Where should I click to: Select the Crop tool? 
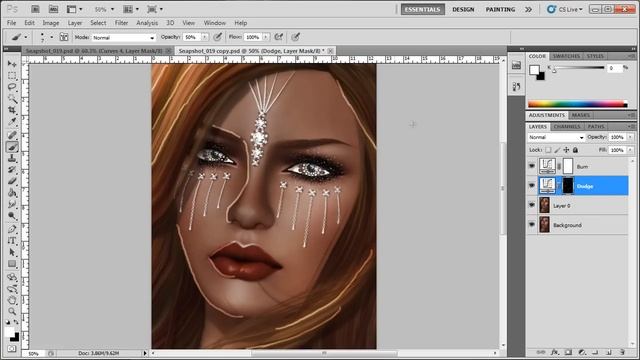click(x=12, y=110)
